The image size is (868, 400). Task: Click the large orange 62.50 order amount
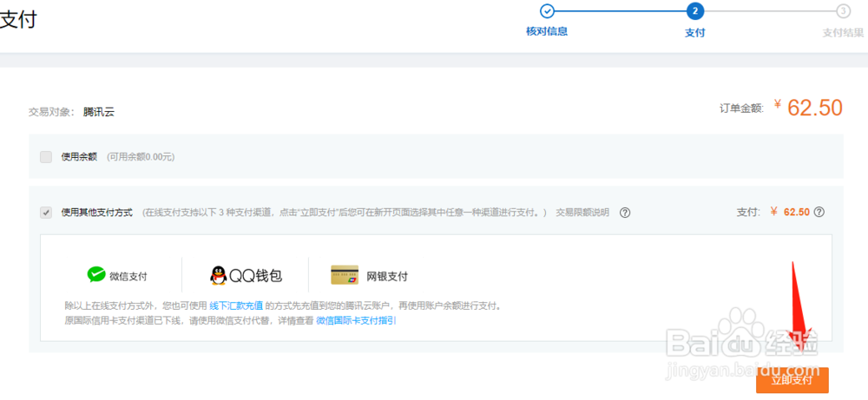coord(814,108)
